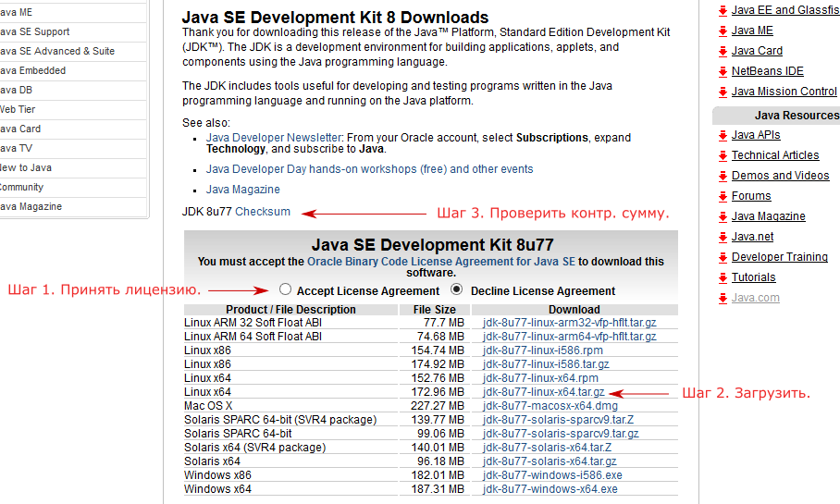Click red icon beside Java EE and Glassfish
This screenshot has height=504, width=840.
[723, 11]
